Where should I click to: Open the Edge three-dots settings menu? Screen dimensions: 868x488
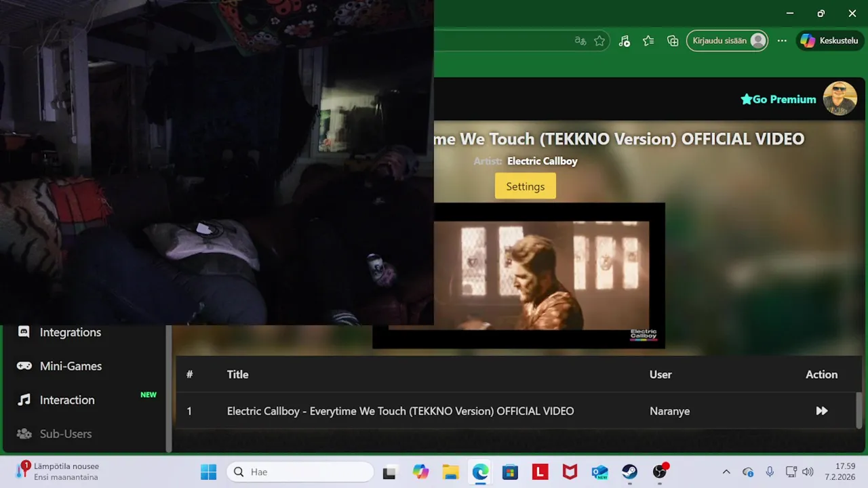(x=782, y=41)
